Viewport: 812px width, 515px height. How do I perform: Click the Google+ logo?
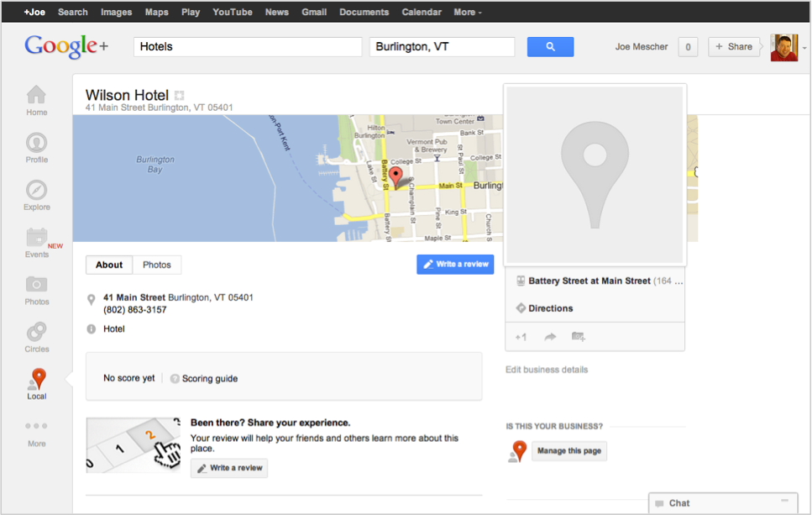[x=66, y=46]
